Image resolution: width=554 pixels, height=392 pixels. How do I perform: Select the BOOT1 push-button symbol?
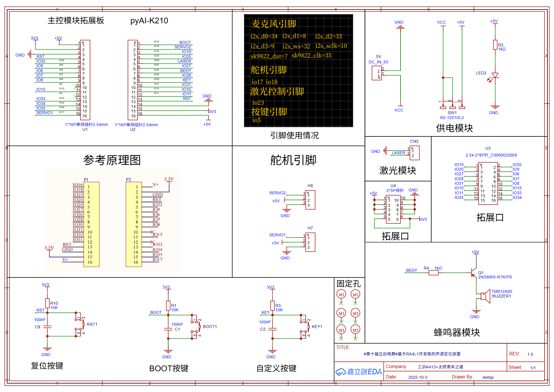[196, 327]
